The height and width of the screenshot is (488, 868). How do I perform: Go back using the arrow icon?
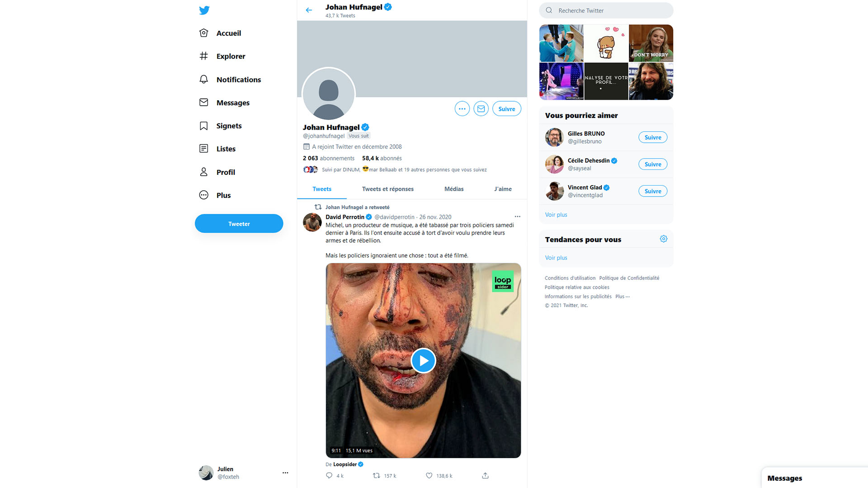pos(309,10)
